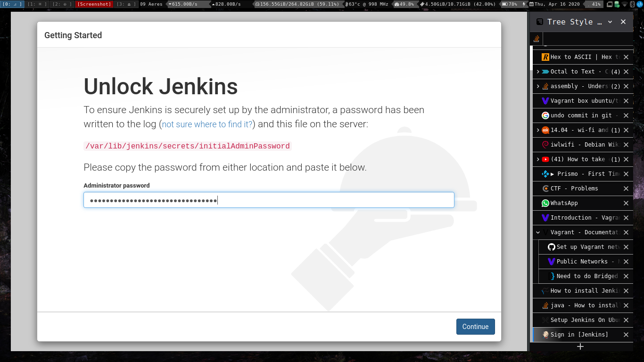Close the Vagrant box ubuntu tab
Viewport: 644px width, 362px height.
[x=626, y=101]
